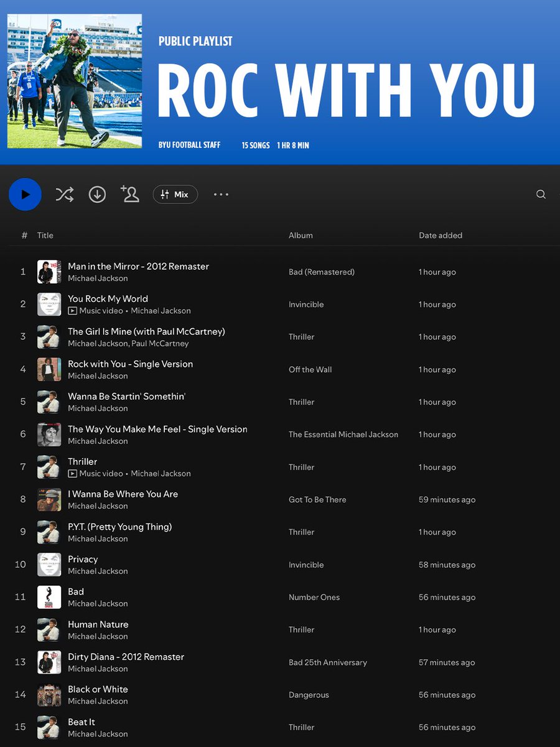Viewport: 560px width, 747px height.
Task: Sort by the # column header
Action: pyautogui.click(x=24, y=235)
